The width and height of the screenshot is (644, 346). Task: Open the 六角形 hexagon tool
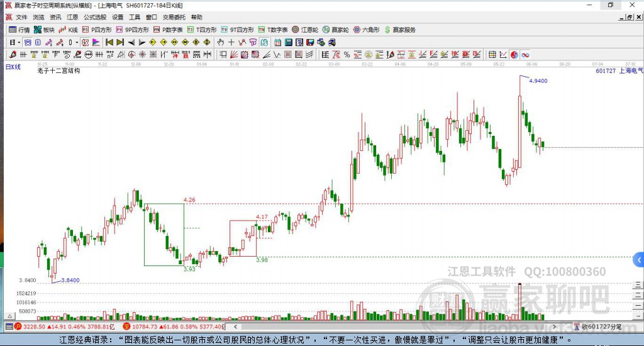(367, 30)
